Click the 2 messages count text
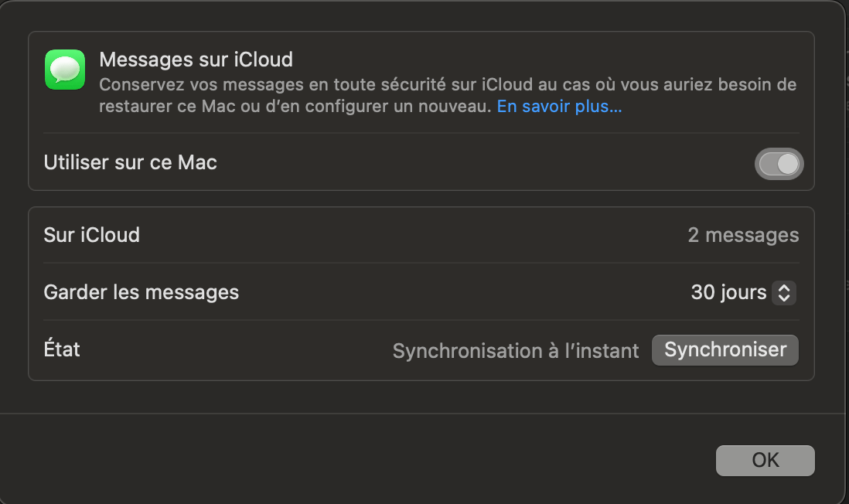The image size is (849, 504). tap(743, 235)
